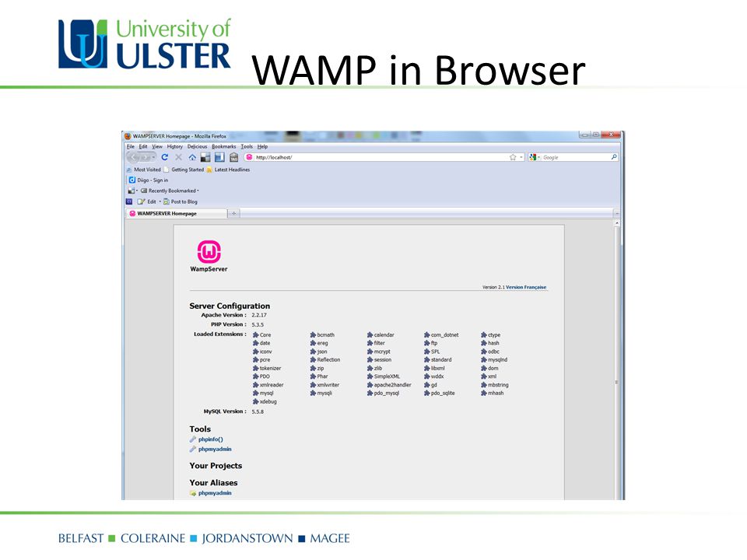
Task: Click the WampServer pink logo
Action: point(209,252)
